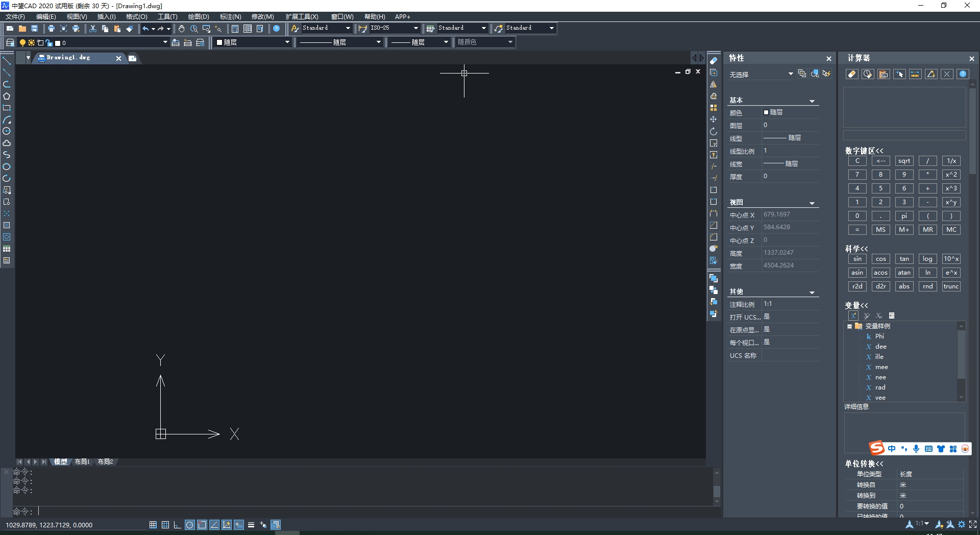This screenshot has width=980, height=535.
Task: Choose the Revision Cloud tool
Action: pyautogui.click(x=7, y=143)
